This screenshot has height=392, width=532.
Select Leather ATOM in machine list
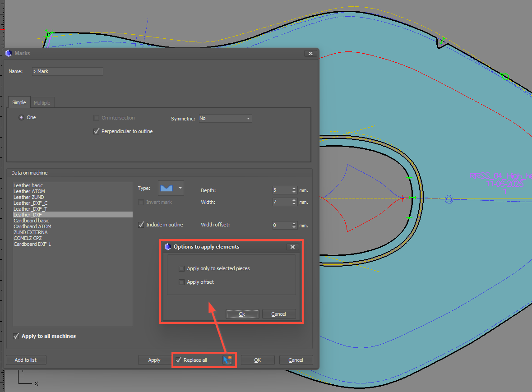(29, 191)
